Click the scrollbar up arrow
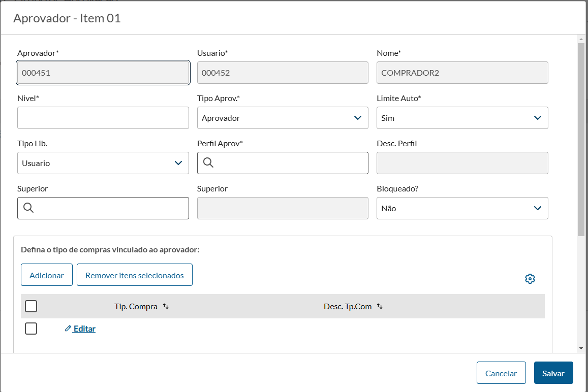Viewport: 588px width, 392px height. (x=581, y=39)
